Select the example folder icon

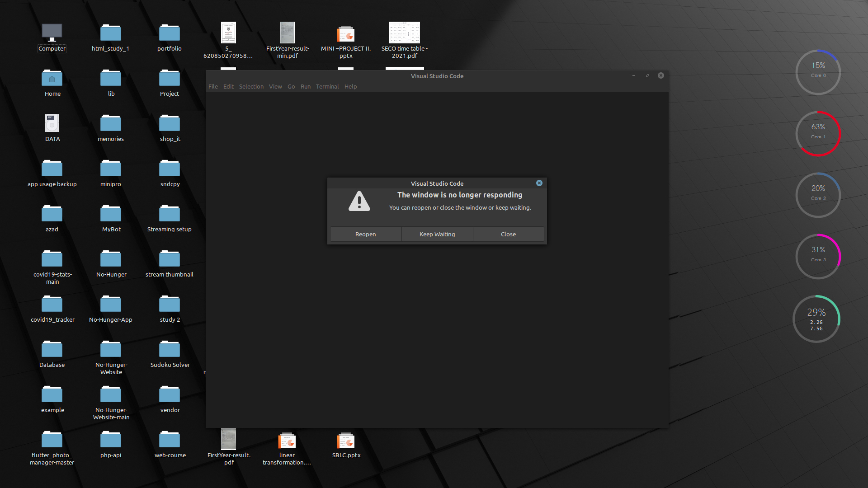[x=52, y=399]
